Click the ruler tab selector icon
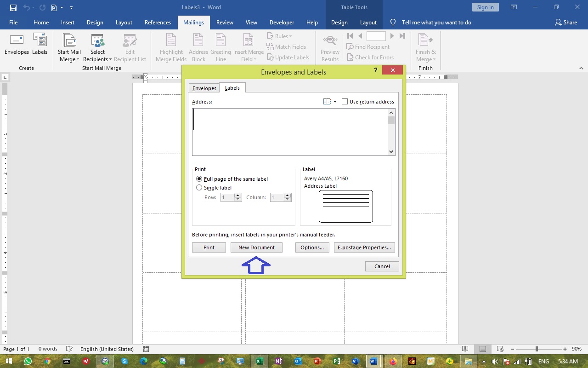This screenshot has height=368, width=588. [x=4, y=77]
